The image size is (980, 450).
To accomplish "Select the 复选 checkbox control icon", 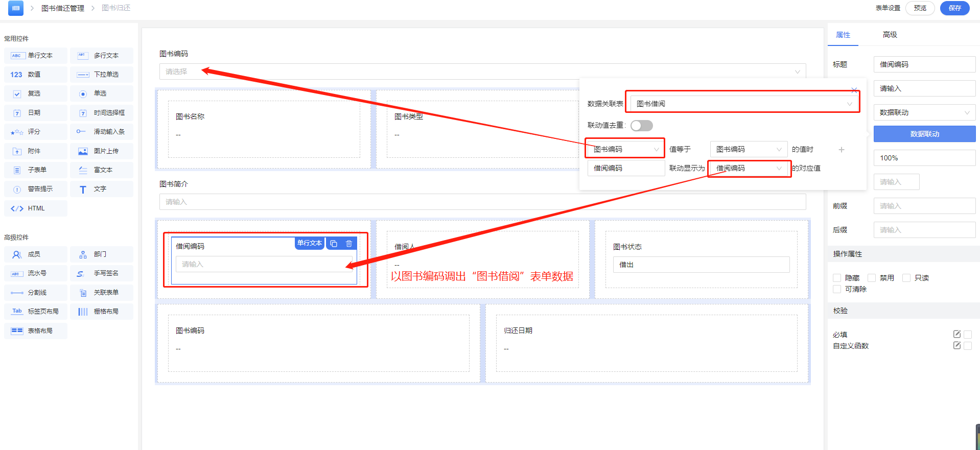I will click(17, 94).
